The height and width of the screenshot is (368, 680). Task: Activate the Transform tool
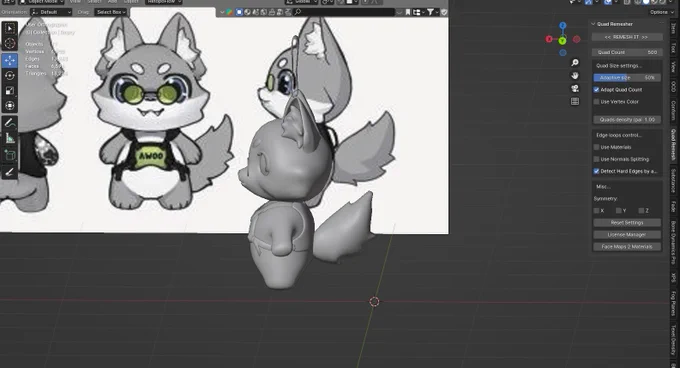pyautogui.click(x=10, y=106)
